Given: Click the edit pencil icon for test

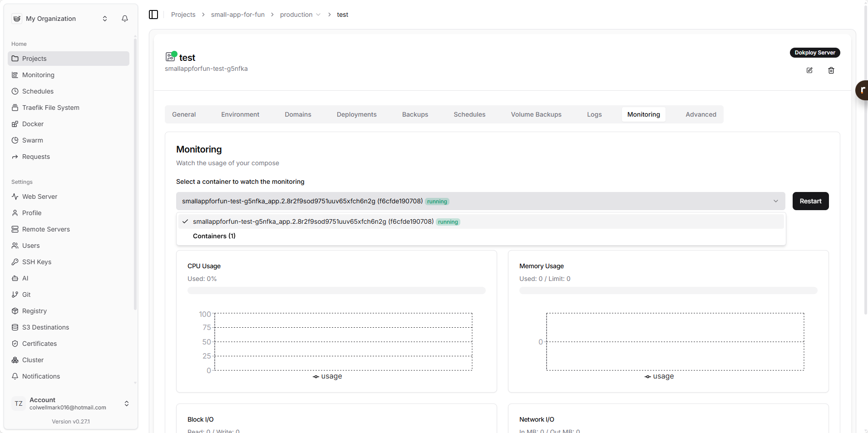Looking at the screenshot, I should [x=809, y=70].
